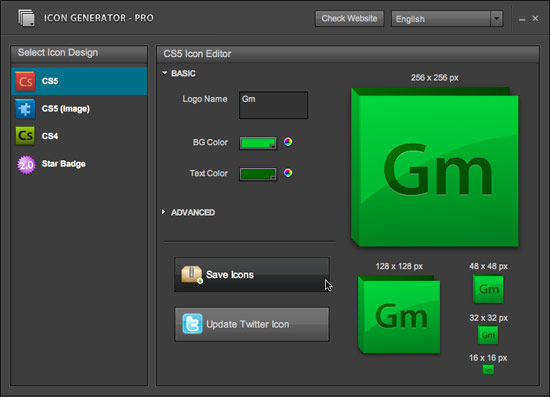Viewport: 550px width, 397px height.
Task: Click the Twitter bird icon
Action: click(x=192, y=324)
